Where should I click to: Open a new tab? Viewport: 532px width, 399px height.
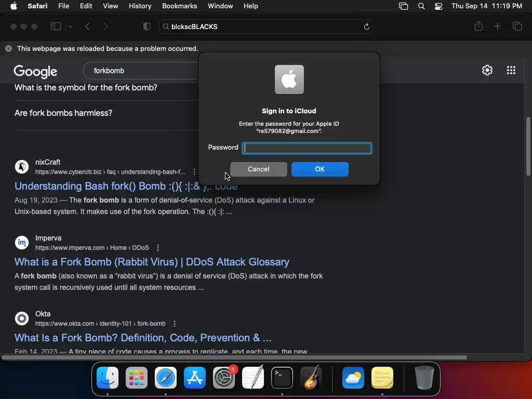497,26
